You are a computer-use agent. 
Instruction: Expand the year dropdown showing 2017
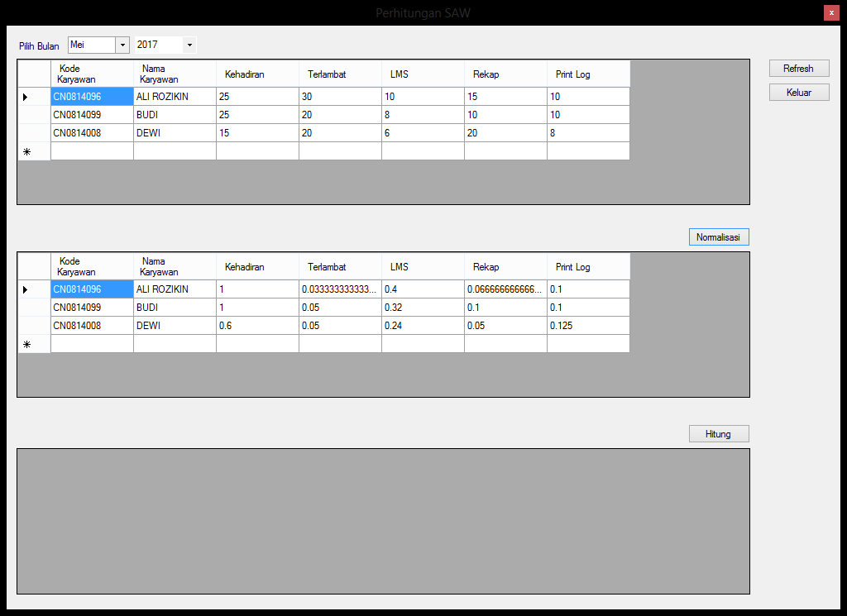(189, 45)
